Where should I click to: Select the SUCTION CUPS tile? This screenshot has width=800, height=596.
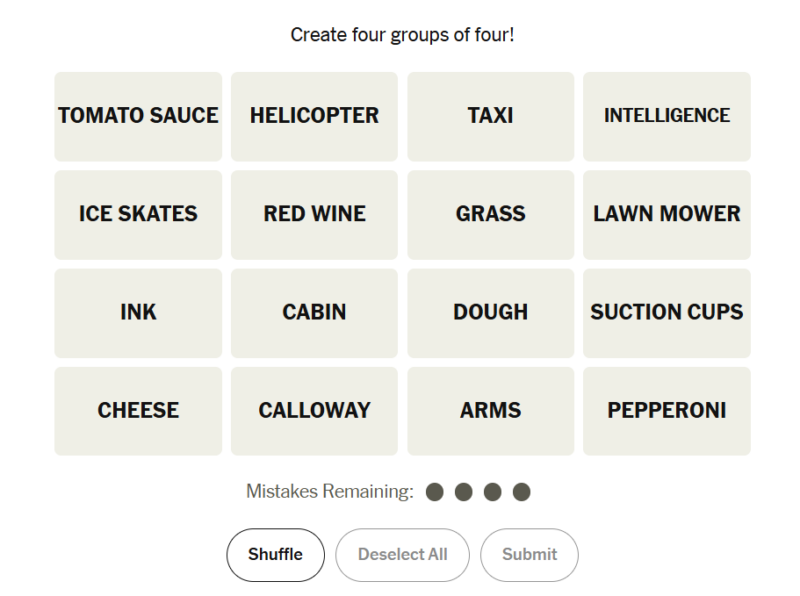pos(667,312)
